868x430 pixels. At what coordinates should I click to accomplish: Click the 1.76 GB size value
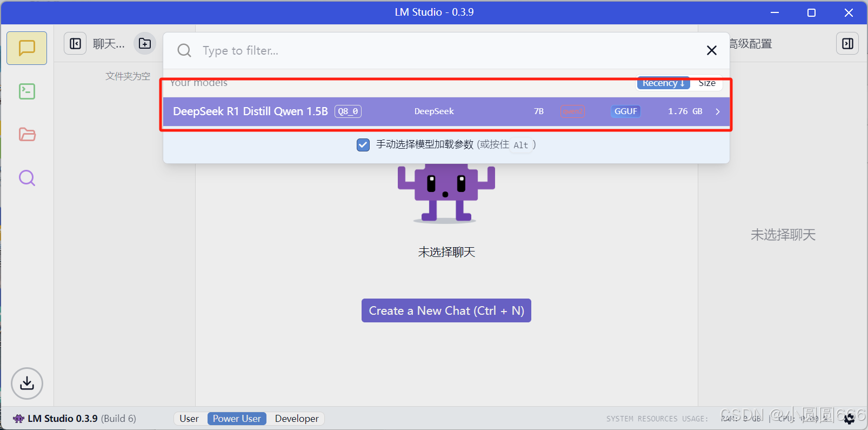(685, 111)
